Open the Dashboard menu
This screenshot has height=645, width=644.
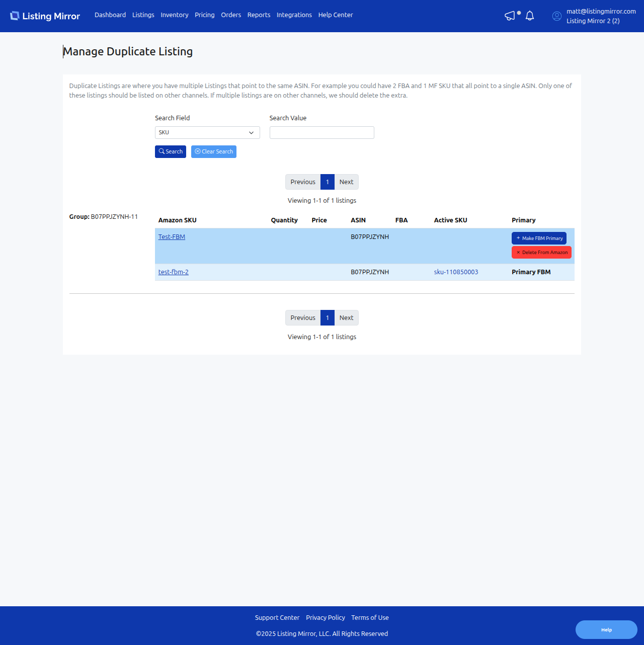click(110, 15)
